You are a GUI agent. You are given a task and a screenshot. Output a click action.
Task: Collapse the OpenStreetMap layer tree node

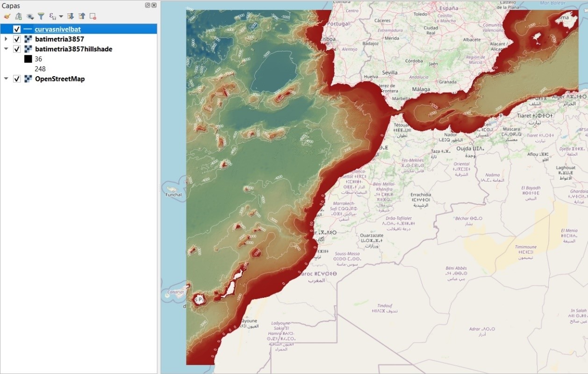[6, 79]
